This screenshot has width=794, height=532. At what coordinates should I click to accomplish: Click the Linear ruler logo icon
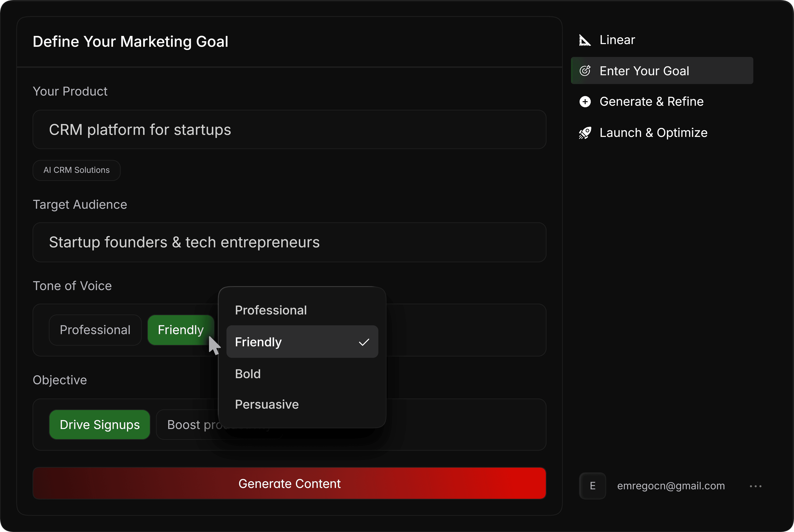click(x=584, y=40)
